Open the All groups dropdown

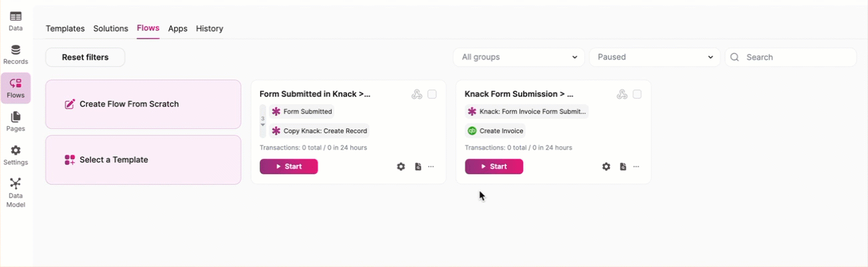point(519,57)
